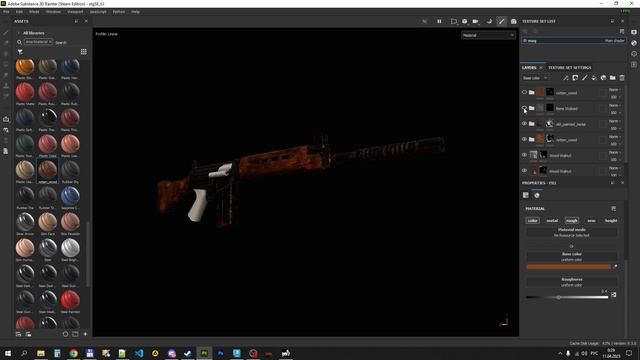Screen dimensions: 640x360
Task: Add a paint layer with the brush icon
Action: (584, 78)
